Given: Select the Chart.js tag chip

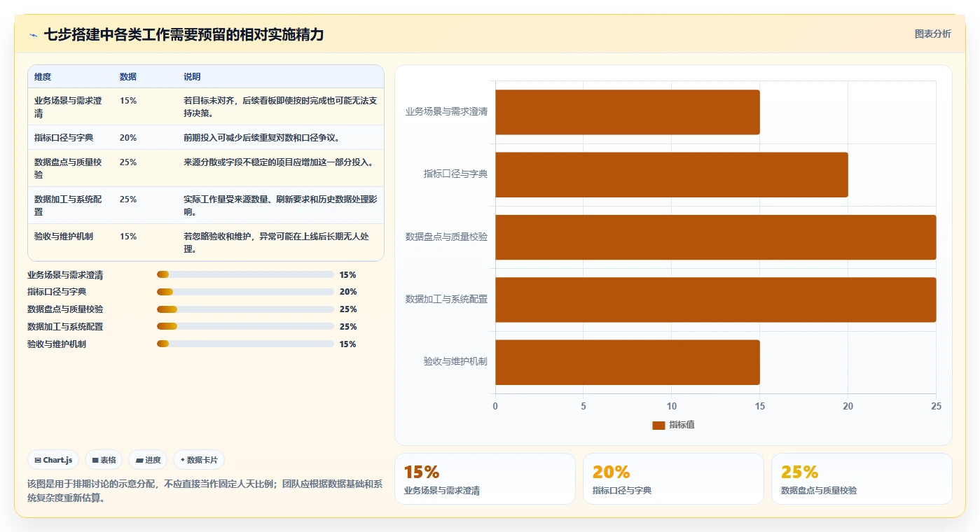Looking at the screenshot, I should [x=53, y=460].
